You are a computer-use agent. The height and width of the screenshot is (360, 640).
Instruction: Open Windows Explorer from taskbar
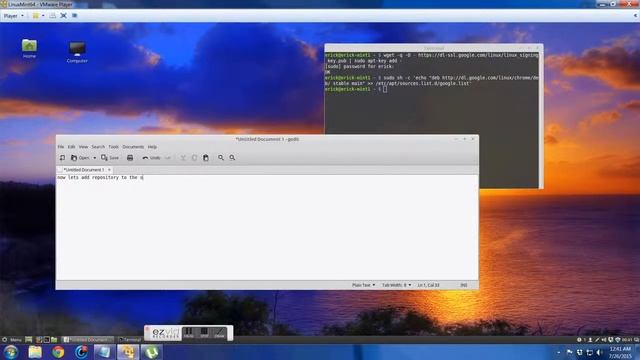tap(35, 352)
